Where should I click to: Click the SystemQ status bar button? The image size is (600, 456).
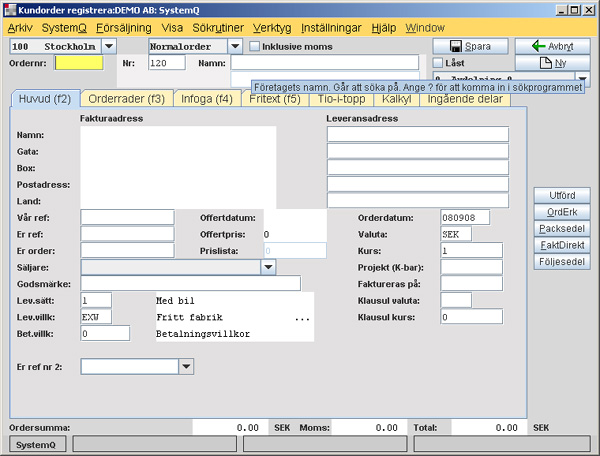36,445
